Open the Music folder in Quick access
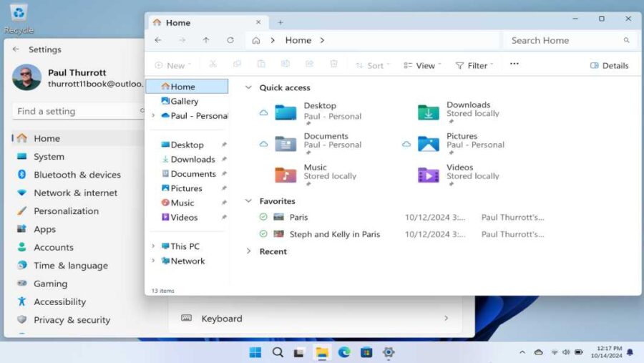The height and width of the screenshot is (363, 644). 286,175
